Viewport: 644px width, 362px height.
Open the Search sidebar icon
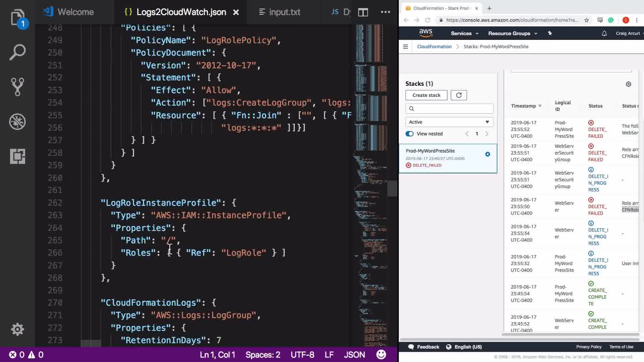[x=17, y=53]
